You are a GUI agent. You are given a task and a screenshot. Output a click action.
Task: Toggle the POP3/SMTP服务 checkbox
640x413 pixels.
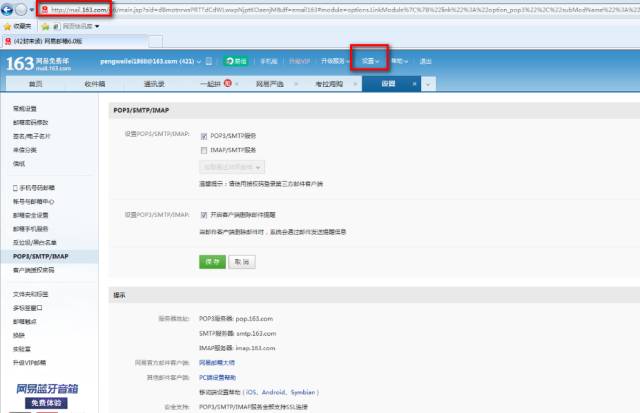tap(204, 136)
